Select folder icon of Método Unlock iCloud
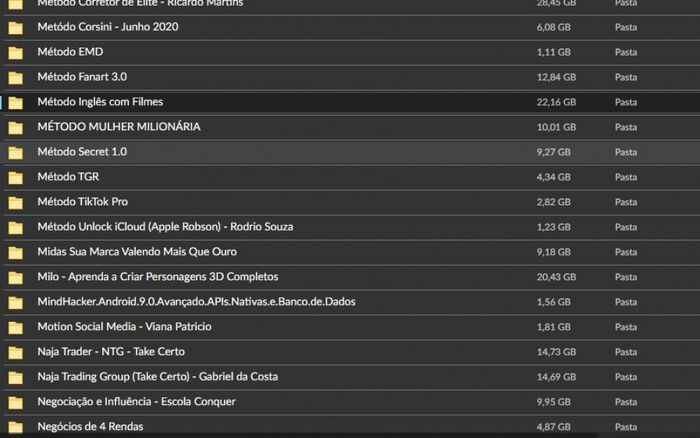The width and height of the screenshot is (700, 438). (16, 228)
